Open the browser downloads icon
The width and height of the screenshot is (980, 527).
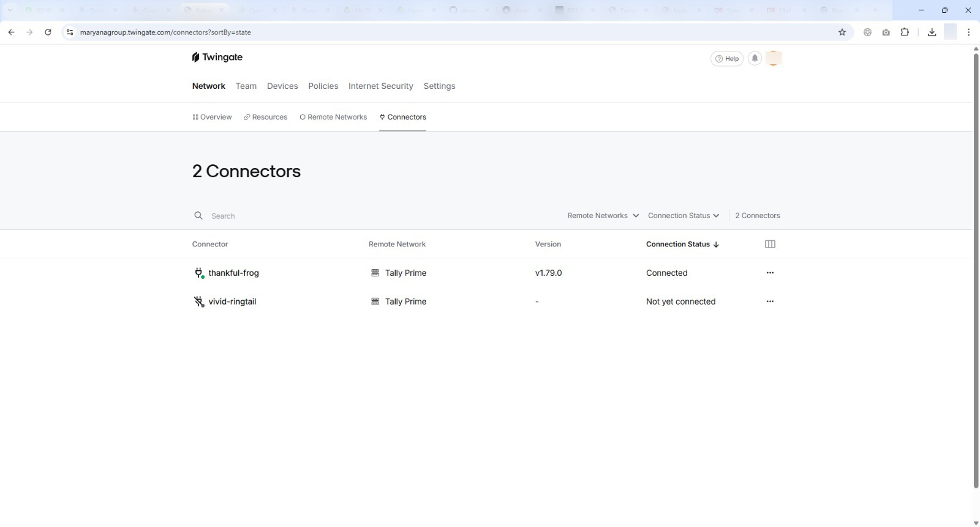pyautogui.click(x=932, y=32)
